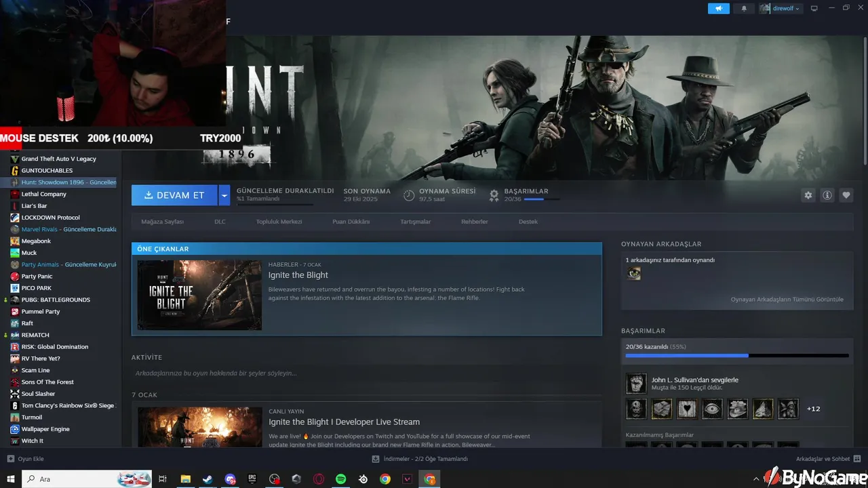Viewport: 868px width, 488px height.
Task: Open Epic Games Launcher from taskbar
Action: coord(252,479)
